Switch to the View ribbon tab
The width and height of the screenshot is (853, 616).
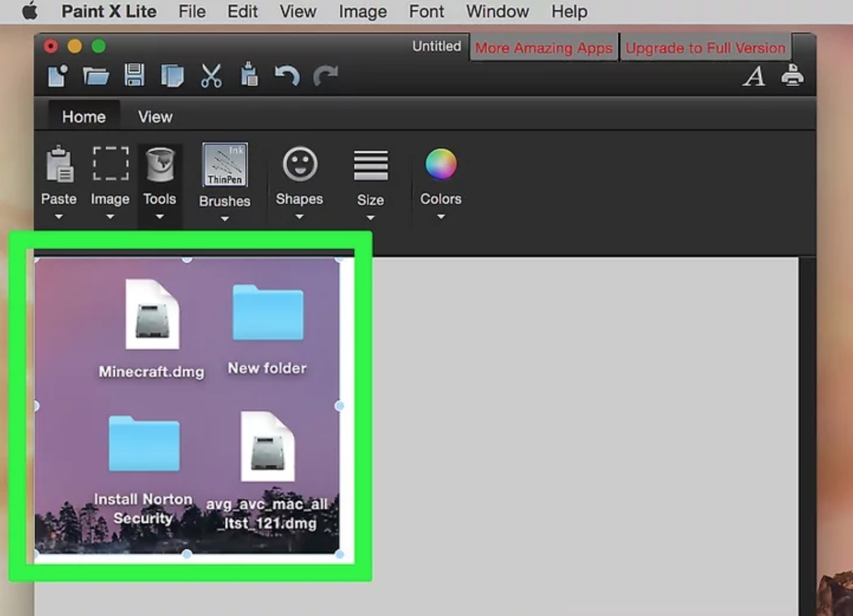click(155, 117)
